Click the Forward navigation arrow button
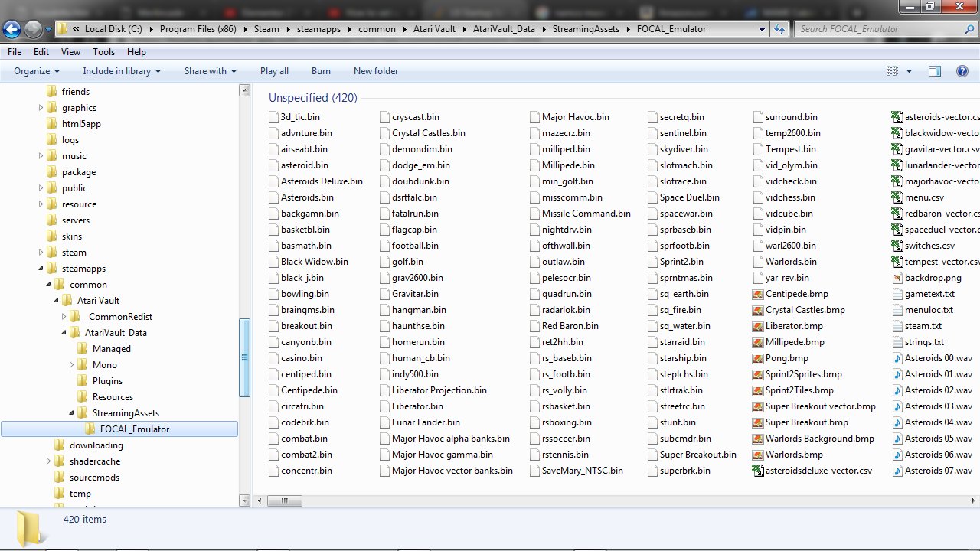Screen dimensions: 980x551 click(x=33, y=29)
